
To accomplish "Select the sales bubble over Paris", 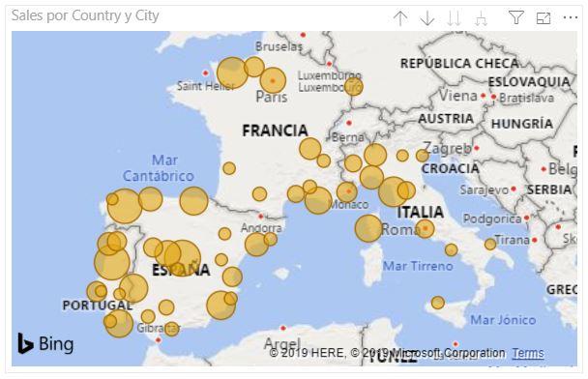I will [273, 80].
